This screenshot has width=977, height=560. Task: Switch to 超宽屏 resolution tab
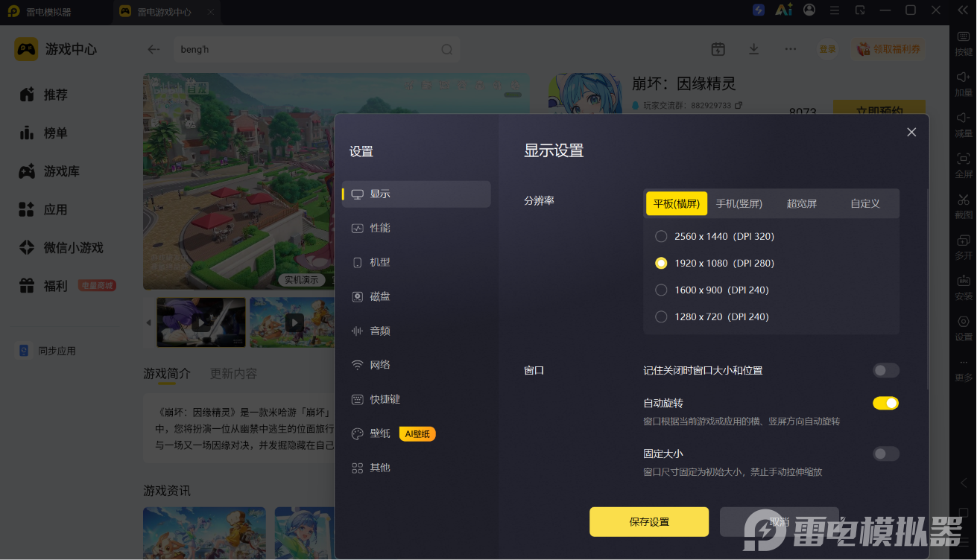pyautogui.click(x=802, y=203)
